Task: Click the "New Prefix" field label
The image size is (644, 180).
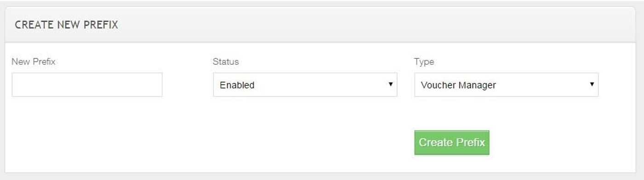Action: pyautogui.click(x=34, y=62)
